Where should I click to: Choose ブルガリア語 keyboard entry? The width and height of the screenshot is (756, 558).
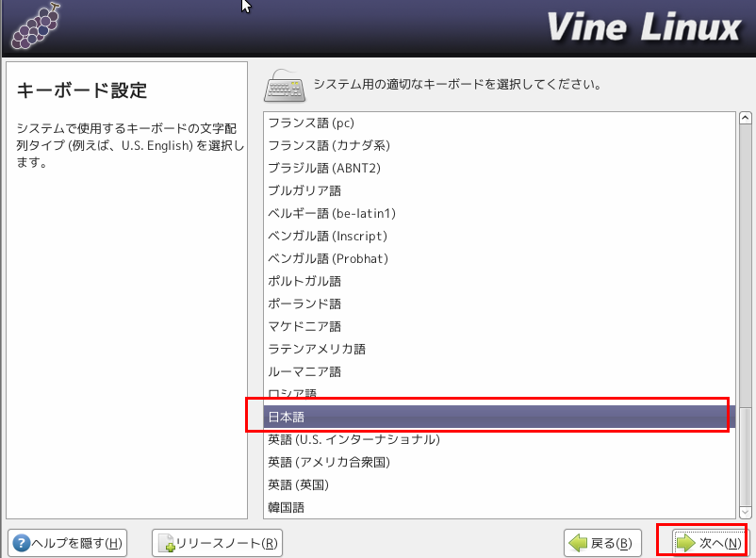click(500, 190)
